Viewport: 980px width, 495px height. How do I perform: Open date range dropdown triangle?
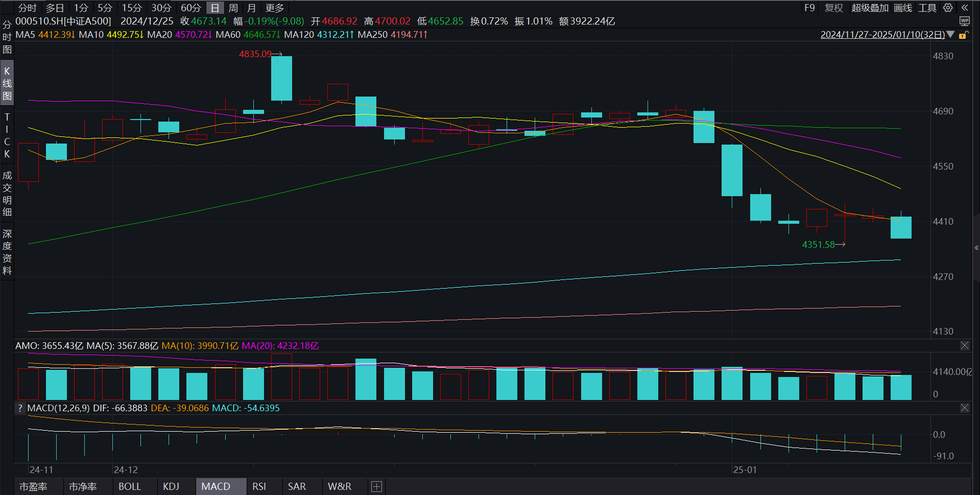coord(950,35)
